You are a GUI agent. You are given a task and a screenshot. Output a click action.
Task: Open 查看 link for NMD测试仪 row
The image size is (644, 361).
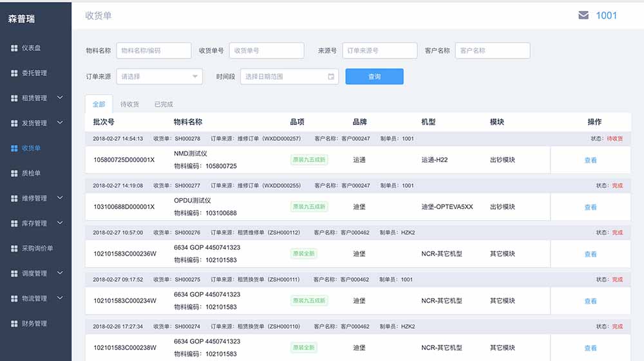coord(590,160)
